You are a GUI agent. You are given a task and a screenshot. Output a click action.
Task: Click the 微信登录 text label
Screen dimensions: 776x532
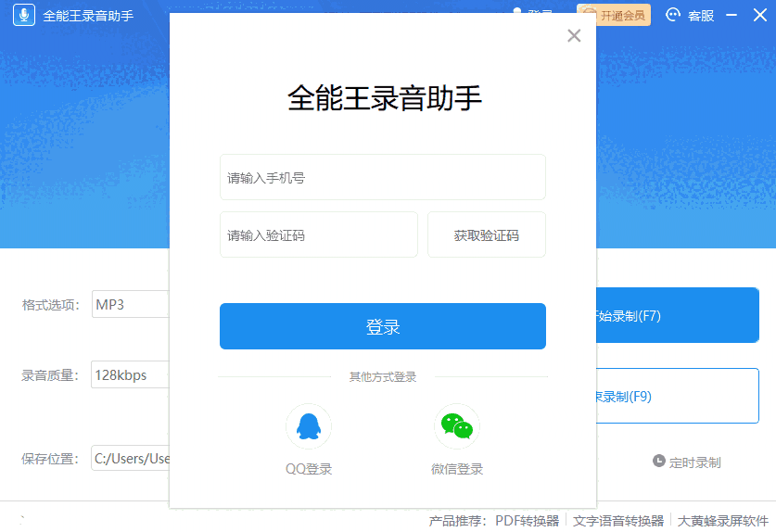tap(457, 469)
